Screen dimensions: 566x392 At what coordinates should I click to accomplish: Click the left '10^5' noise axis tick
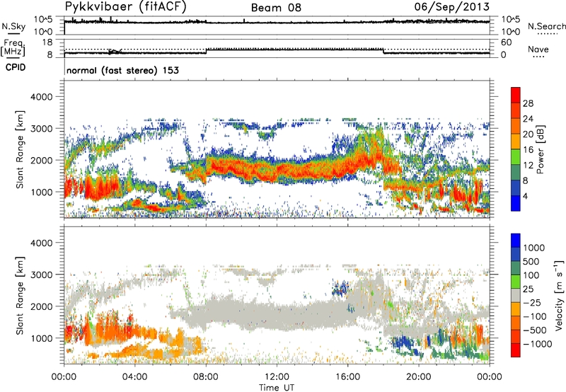44,20
